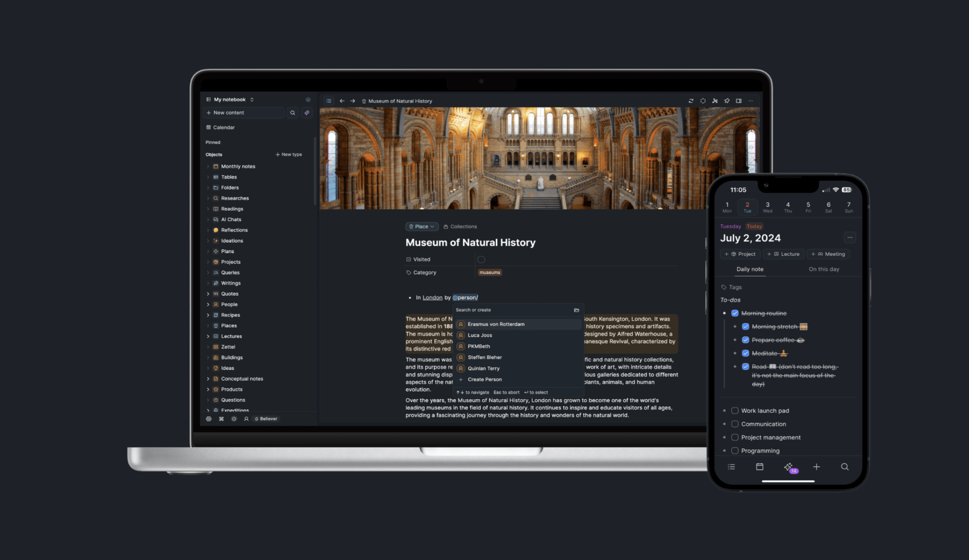Image resolution: width=969 pixels, height=560 pixels.
Task: Expand the Conceptual notes sidebar item
Action: tap(208, 378)
